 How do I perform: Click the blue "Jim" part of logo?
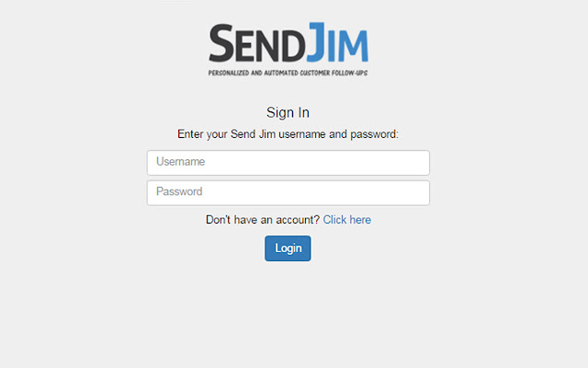pos(338,42)
